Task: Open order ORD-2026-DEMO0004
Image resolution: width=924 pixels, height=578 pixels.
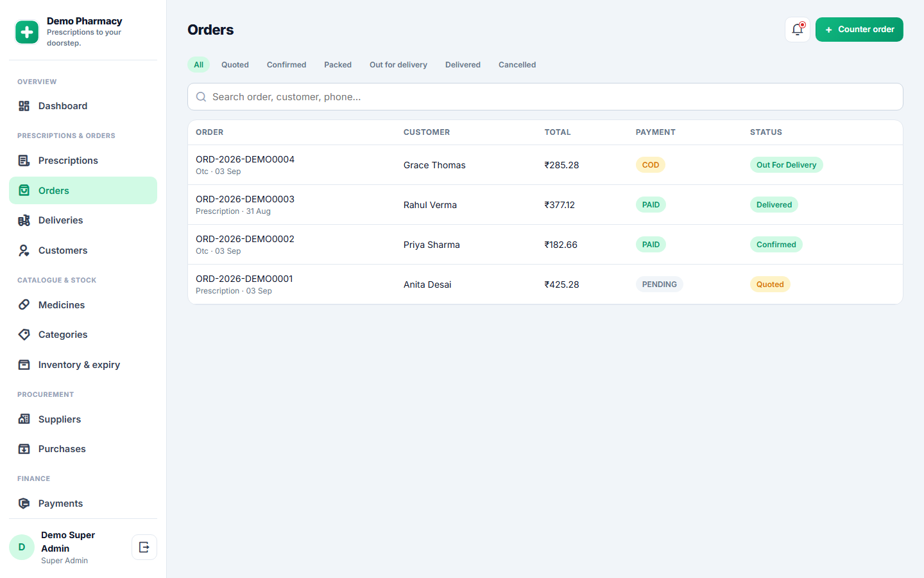Action: click(245, 159)
